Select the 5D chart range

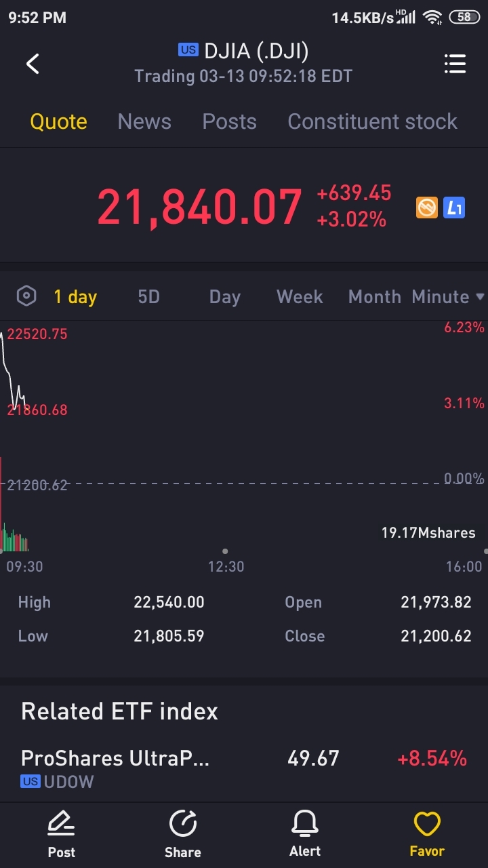coord(148,297)
